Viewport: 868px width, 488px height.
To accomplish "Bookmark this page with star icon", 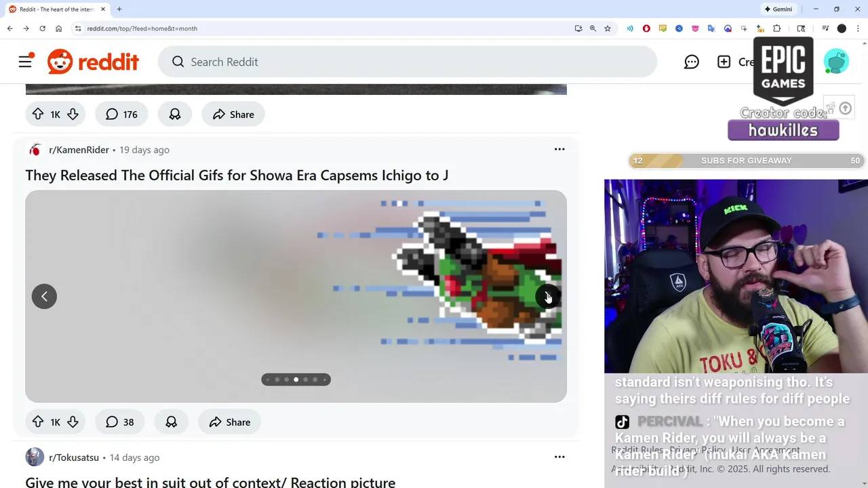I will click(x=608, y=28).
